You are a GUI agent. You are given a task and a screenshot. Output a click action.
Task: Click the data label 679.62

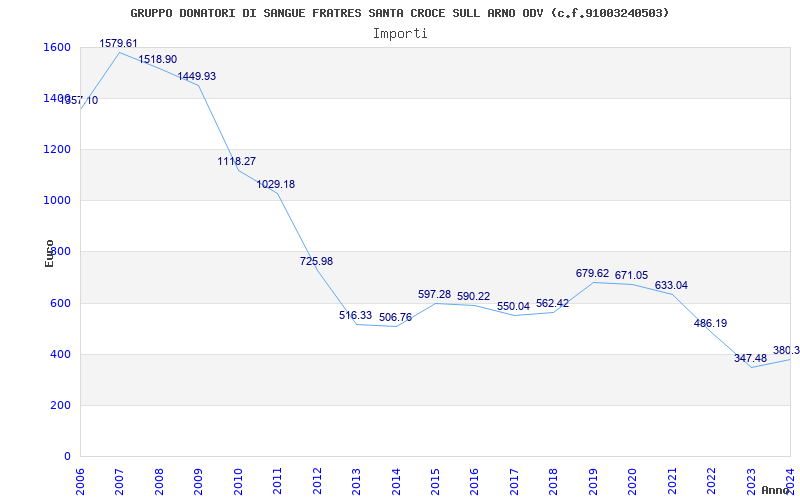click(x=592, y=273)
